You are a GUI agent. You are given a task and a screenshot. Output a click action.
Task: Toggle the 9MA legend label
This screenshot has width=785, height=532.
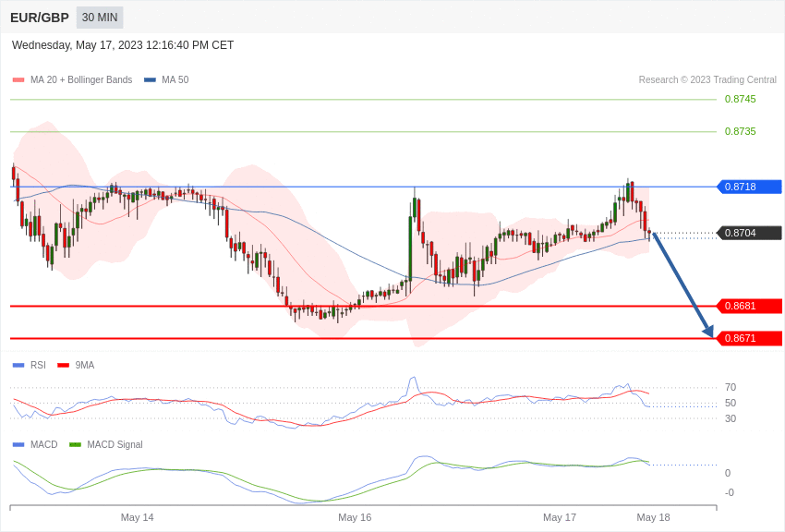(x=85, y=366)
